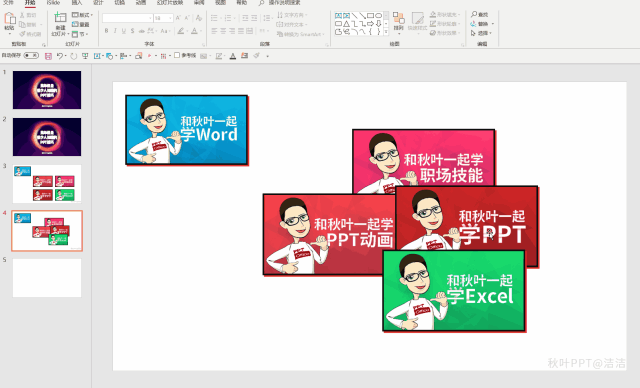
Task: Switch to the Insert ribbon tab
Action: pyautogui.click(x=77, y=2)
